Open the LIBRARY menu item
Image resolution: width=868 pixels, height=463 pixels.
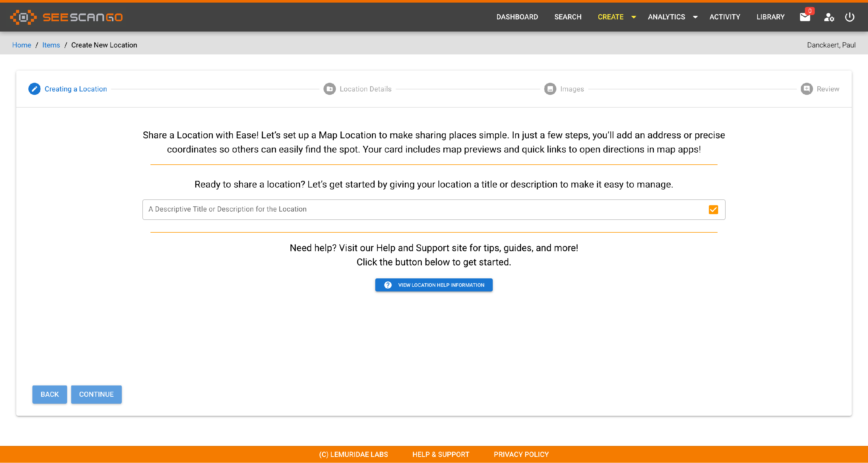770,17
